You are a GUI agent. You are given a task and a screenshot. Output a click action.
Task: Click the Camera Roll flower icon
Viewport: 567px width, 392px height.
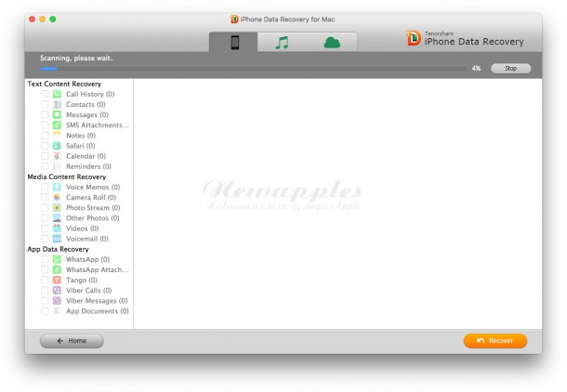(57, 197)
